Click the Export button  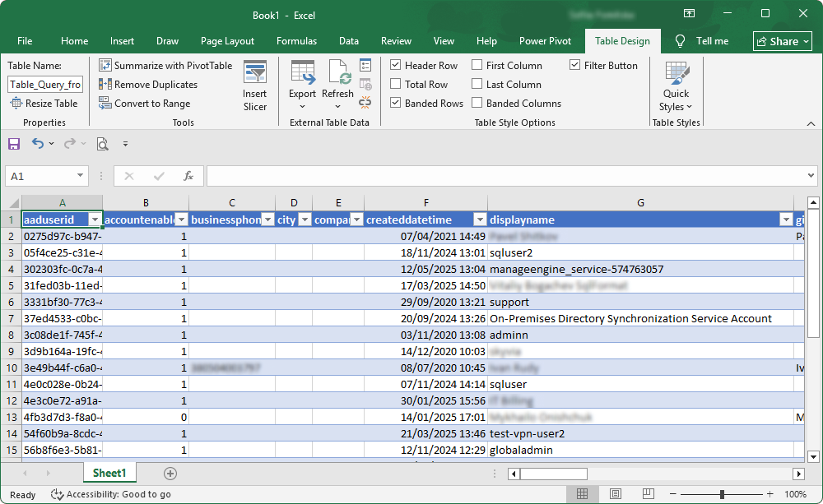(303, 82)
